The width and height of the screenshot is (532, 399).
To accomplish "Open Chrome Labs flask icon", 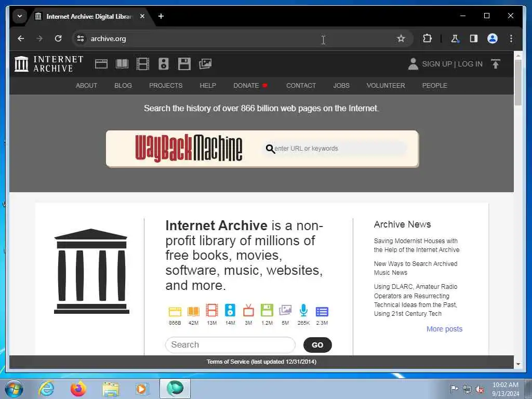I will click(455, 38).
